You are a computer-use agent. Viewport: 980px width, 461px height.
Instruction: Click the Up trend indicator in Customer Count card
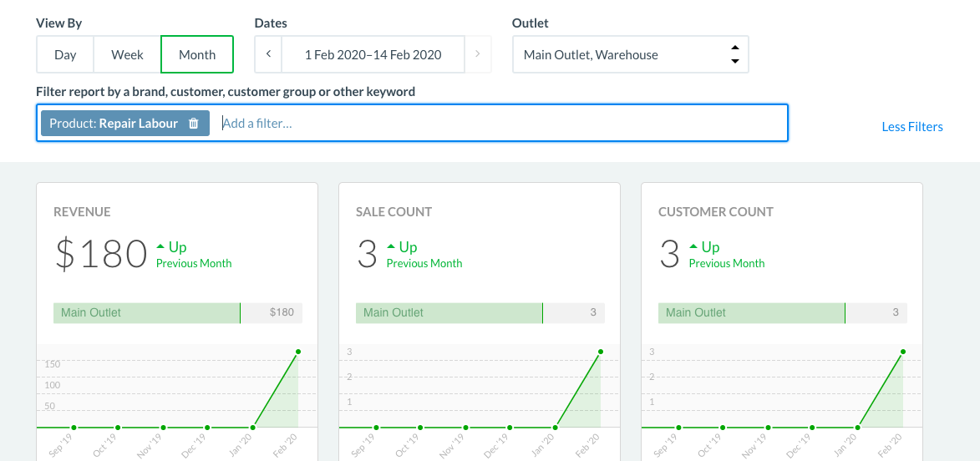[705, 246]
